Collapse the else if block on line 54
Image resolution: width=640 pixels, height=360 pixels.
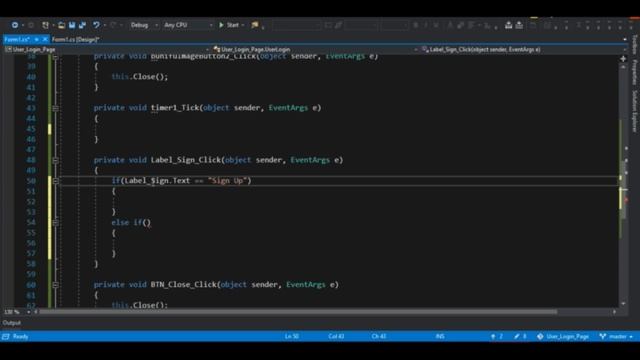pos(56,222)
